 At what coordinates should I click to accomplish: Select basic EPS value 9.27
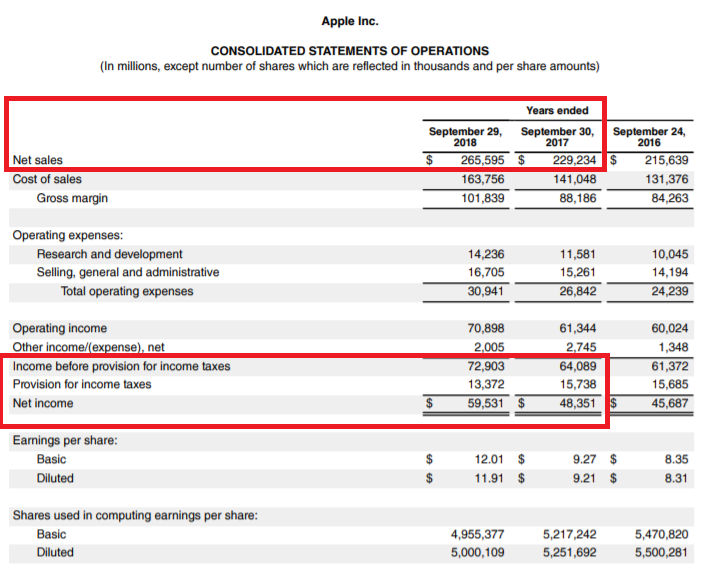[584, 459]
